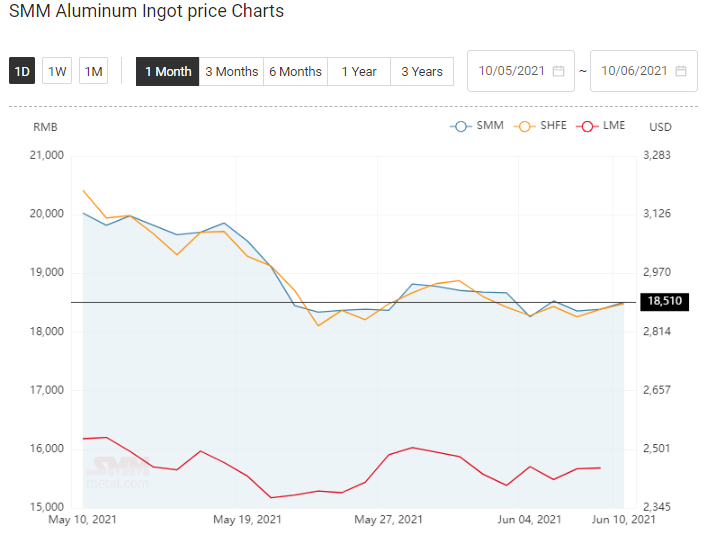This screenshot has height=534, width=708.
Task: Click the 19,000 RMB axis value
Action: [47, 272]
